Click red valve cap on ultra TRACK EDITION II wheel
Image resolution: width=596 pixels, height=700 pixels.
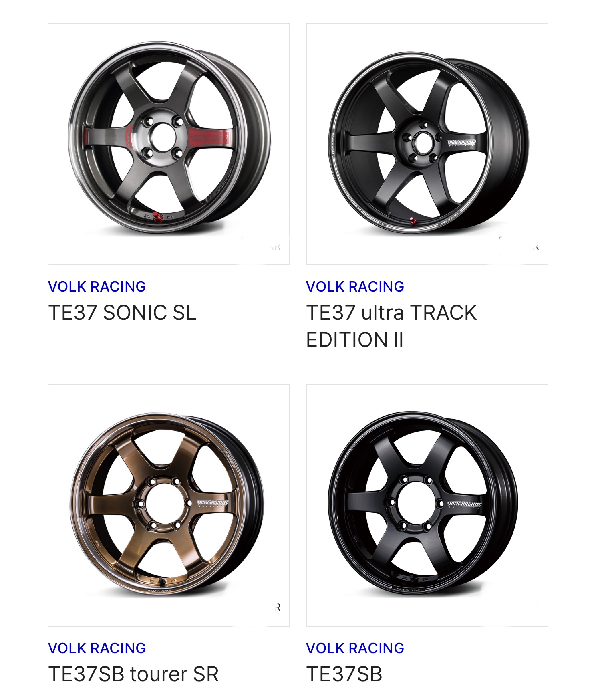(411, 220)
